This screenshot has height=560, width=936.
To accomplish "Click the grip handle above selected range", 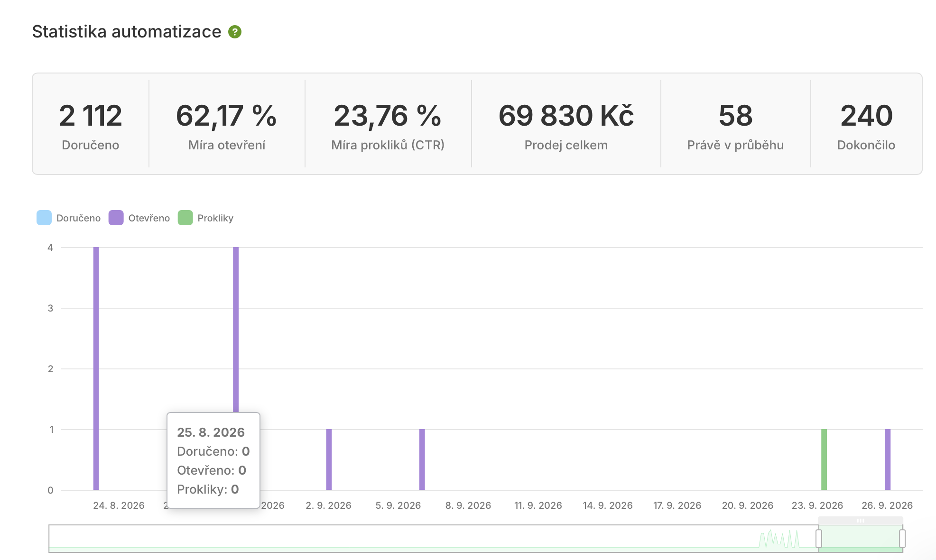I will [861, 521].
